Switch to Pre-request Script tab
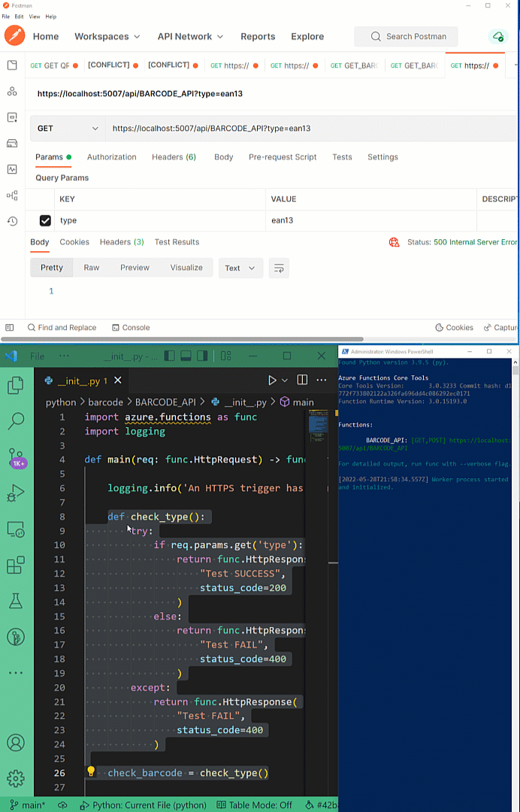 (283, 157)
